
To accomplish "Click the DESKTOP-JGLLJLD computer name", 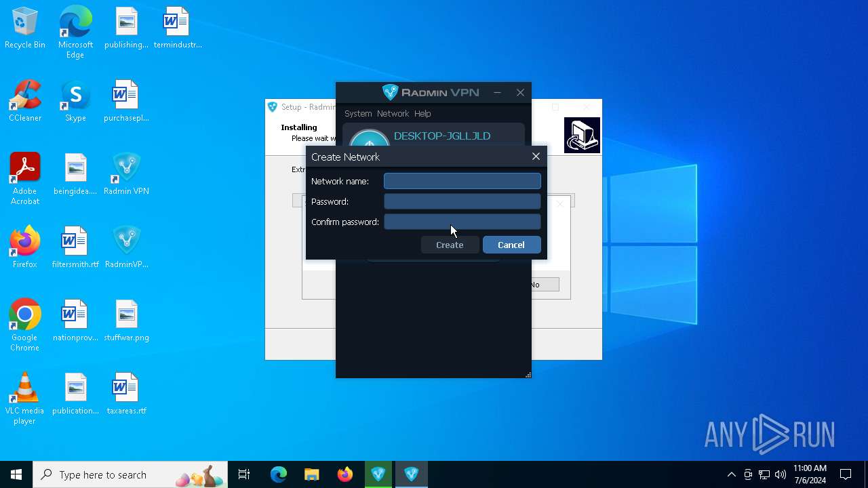I will [442, 136].
